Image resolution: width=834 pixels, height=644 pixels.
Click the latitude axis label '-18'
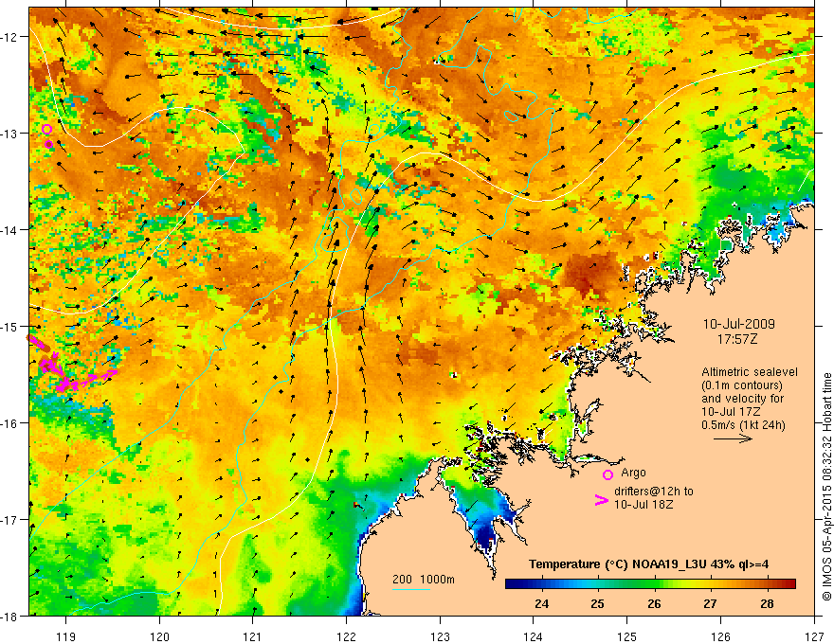[x=9, y=616]
